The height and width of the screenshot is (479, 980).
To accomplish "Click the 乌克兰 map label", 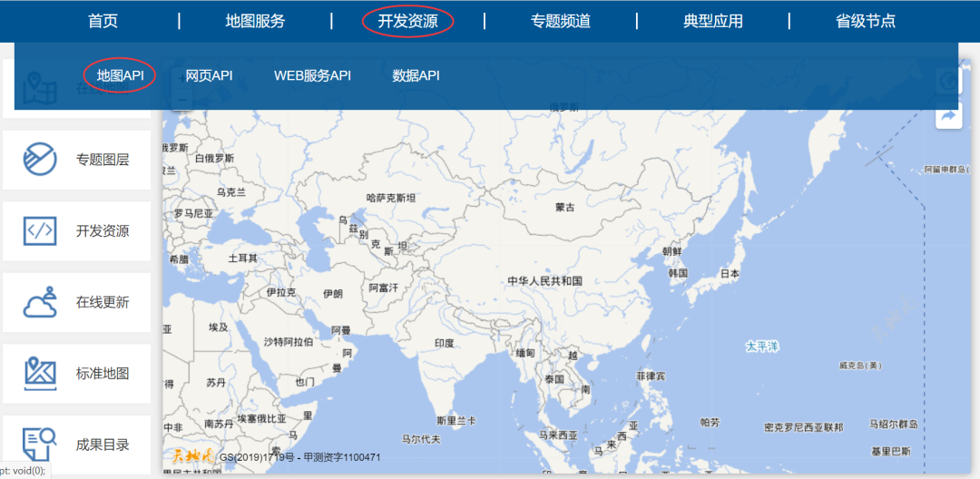I will 231,191.
